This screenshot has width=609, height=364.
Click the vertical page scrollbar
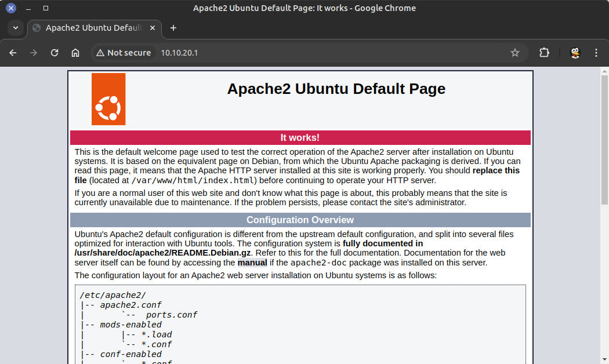coord(604,139)
